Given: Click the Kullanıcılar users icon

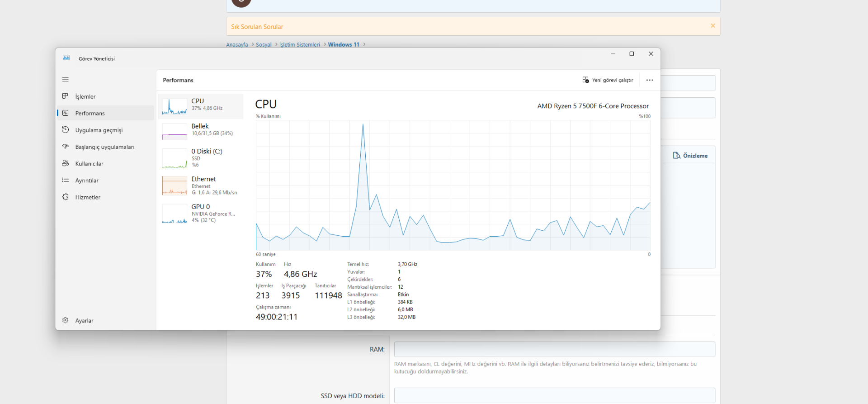Looking at the screenshot, I should [x=66, y=163].
